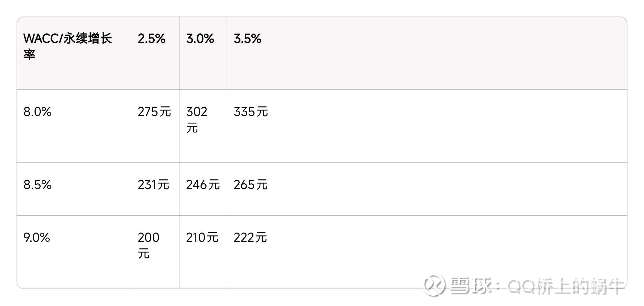
Task: Pick the 9.0% row label
Action: [37, 238]
